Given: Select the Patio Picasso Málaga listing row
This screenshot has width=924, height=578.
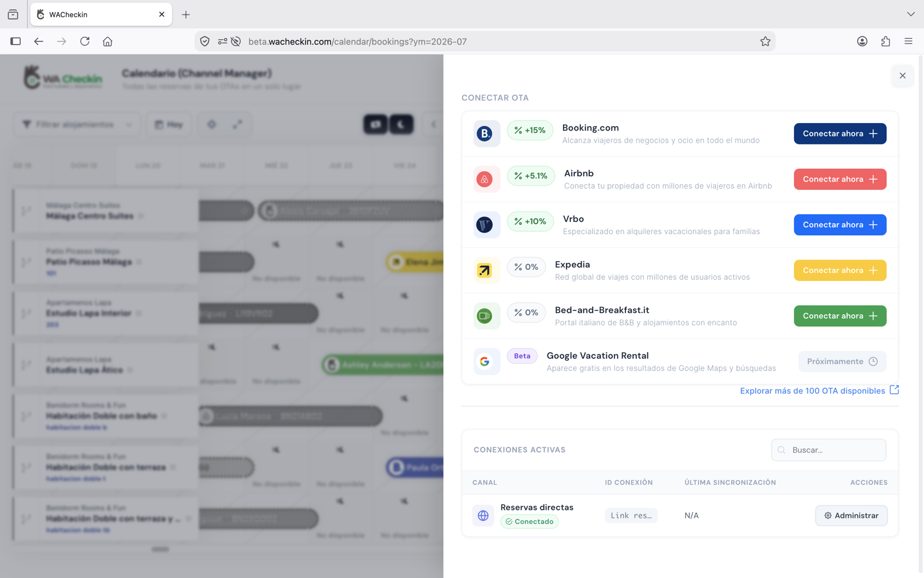Looking at the screenshot, I should (105, 262).
